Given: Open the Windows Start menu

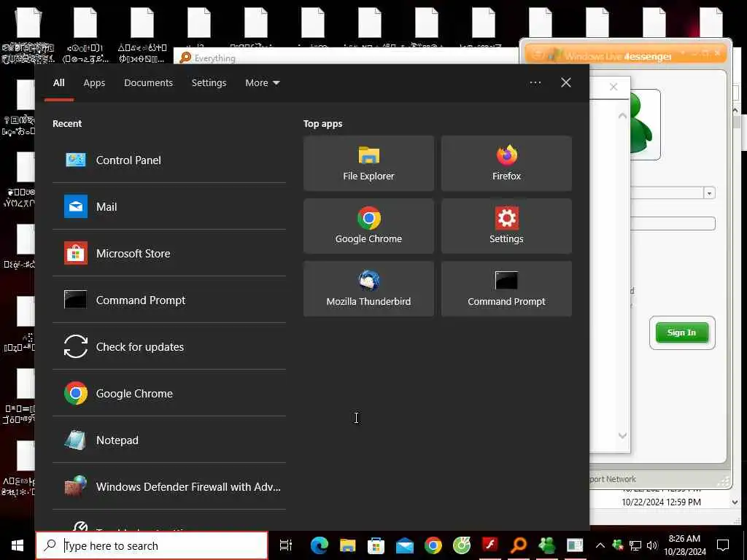Looking at the screenshot, I should tap(18, 545).
